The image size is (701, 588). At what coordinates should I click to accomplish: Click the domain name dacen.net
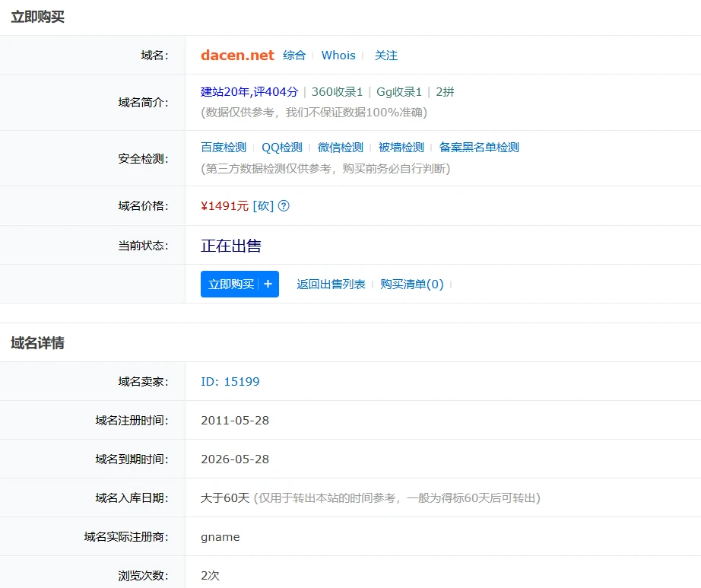coord(236,55)
